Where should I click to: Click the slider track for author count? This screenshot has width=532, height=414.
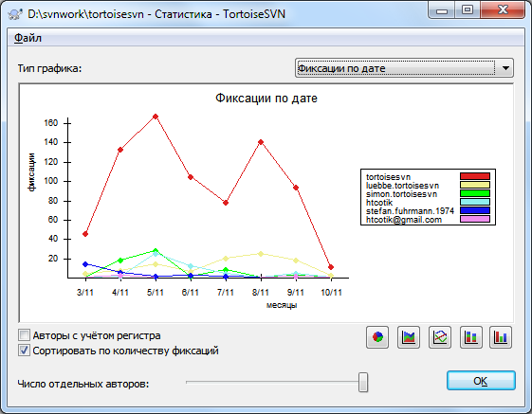(272, 382)
